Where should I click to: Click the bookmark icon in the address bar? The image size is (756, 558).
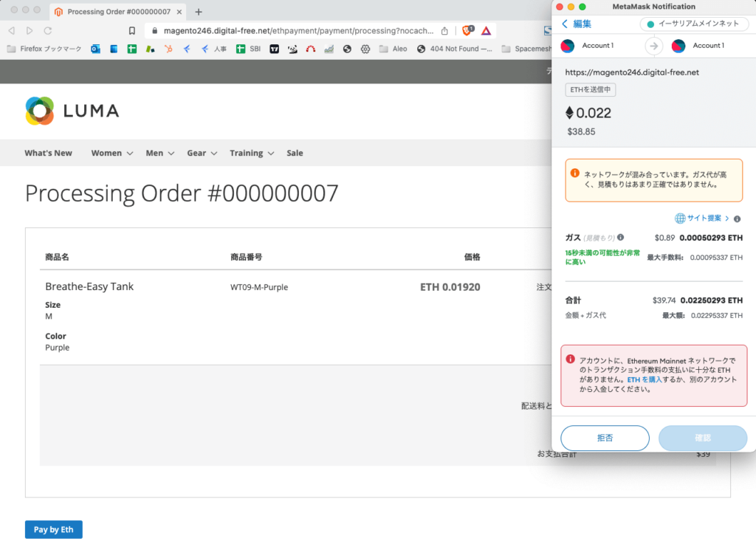(x=131, y=31)
